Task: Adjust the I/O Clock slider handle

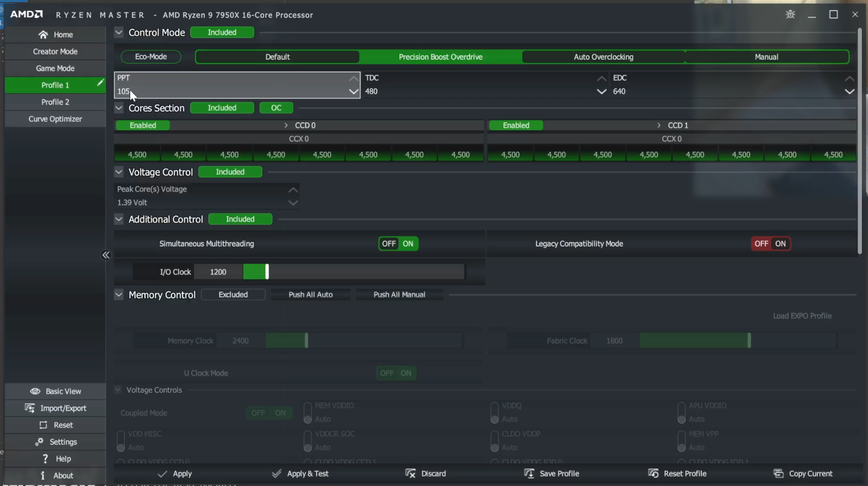Action: click(x=267, y=272)
